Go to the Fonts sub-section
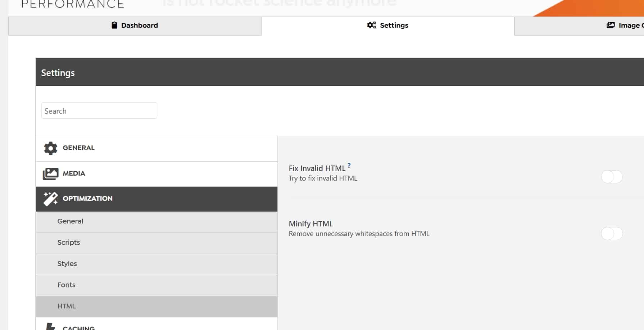 click(67, 285)
